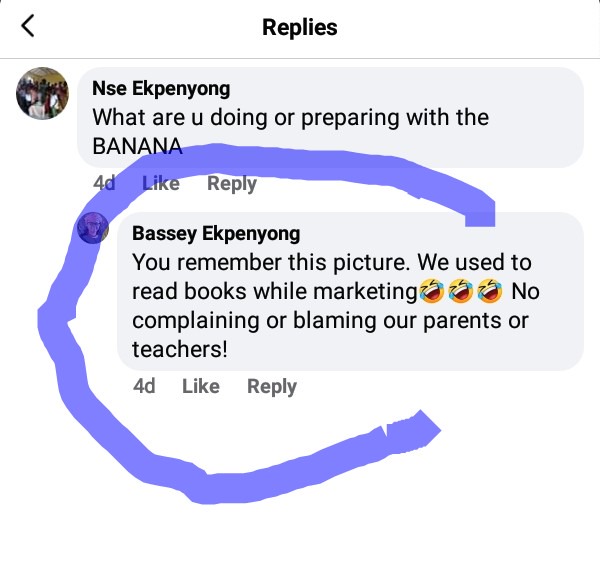
Task: Tap Nse's comment text about preparing
Action: pyautogui.click(x=290, y=132)
